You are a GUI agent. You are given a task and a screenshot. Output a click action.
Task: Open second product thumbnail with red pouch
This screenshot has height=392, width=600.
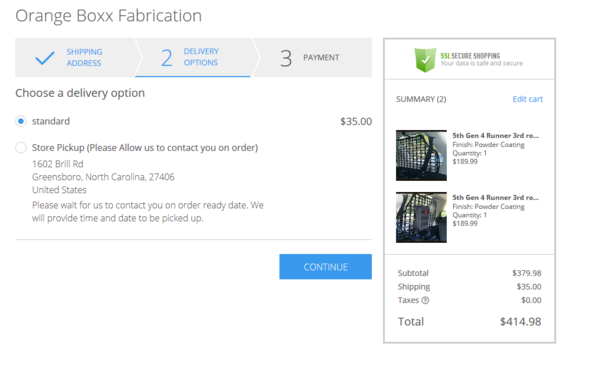(421, 217)
